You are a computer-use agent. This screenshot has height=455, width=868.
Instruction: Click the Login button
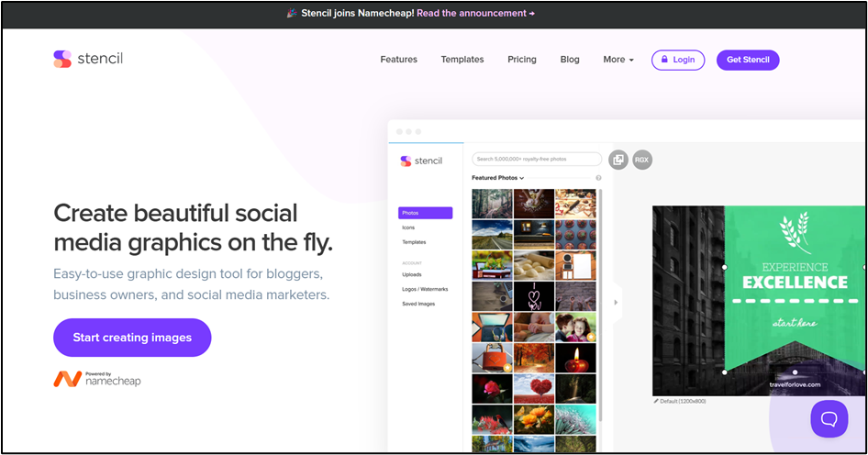(x=678, y=60)
